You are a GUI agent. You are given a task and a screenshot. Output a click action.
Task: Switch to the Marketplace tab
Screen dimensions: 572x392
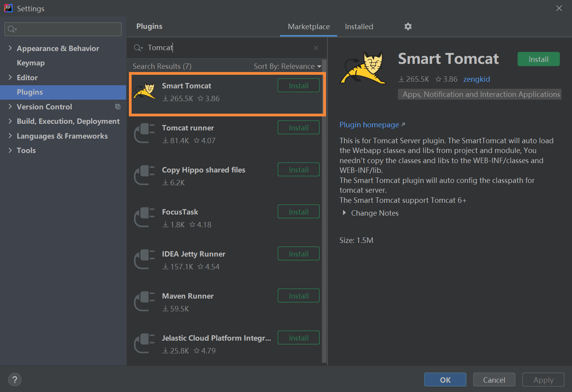tap(308, 26)
